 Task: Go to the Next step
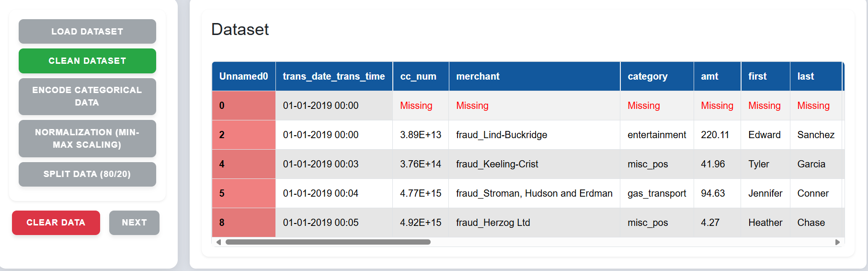coord(134,223)
